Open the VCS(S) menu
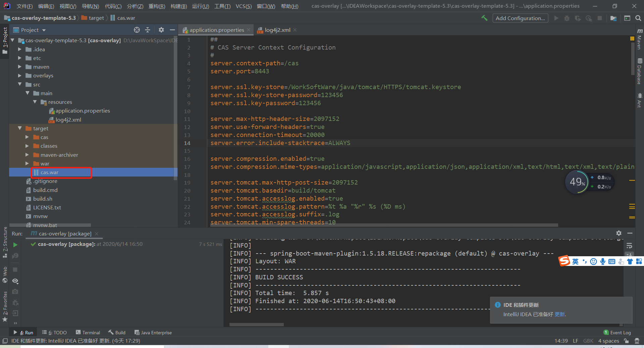Viewport: 644px width, 348px height. (244, 6)
